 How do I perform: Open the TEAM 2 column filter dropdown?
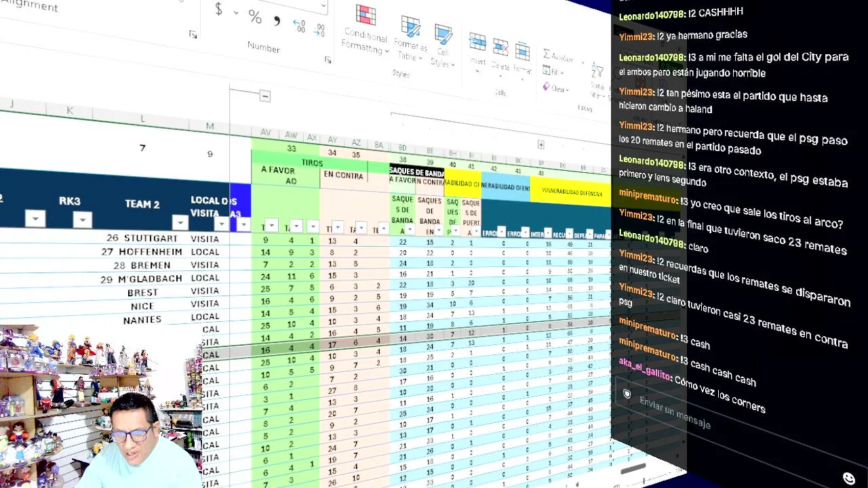180,222
